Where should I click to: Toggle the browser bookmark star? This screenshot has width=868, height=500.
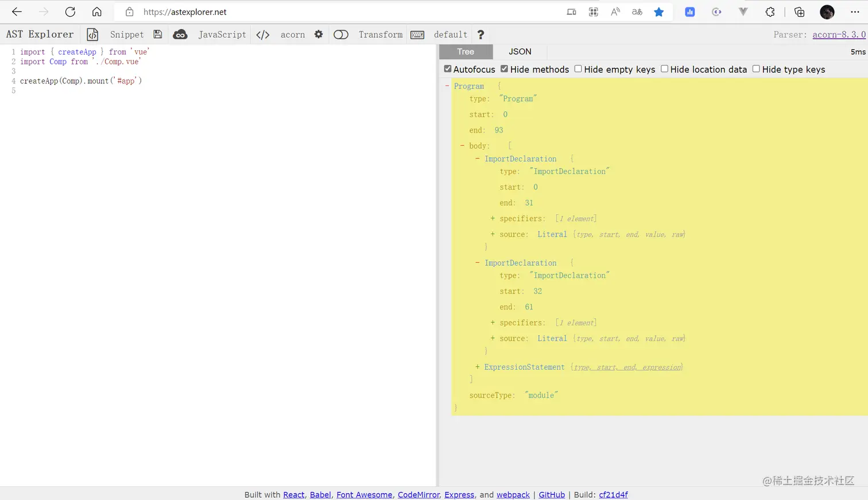pos(658,11)
